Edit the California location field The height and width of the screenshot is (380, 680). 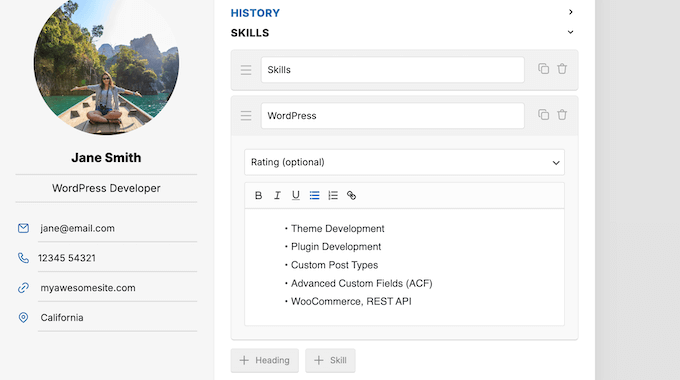coord(62,318)
